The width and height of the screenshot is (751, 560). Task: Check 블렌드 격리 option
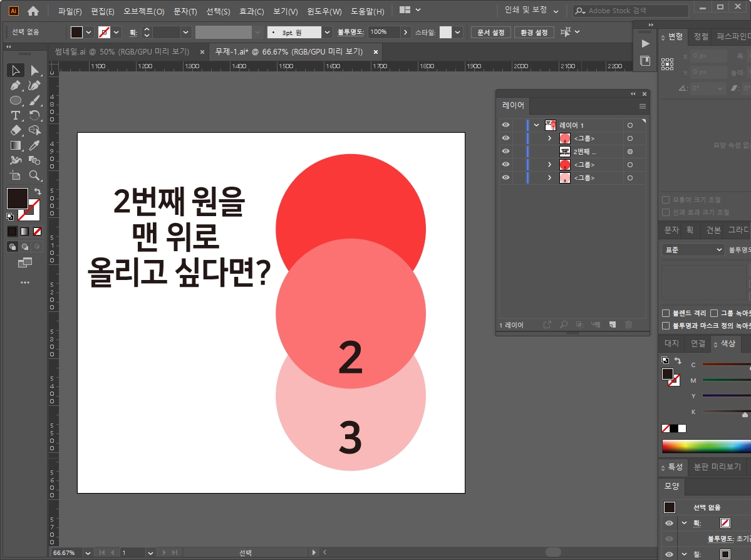coord(666,313)
